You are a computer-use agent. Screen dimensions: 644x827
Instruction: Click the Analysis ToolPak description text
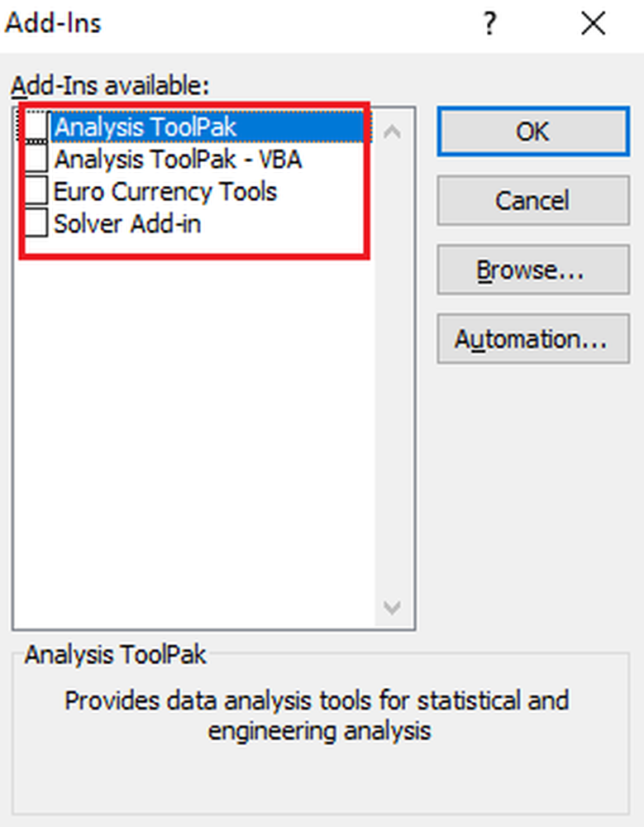[318, 715]
